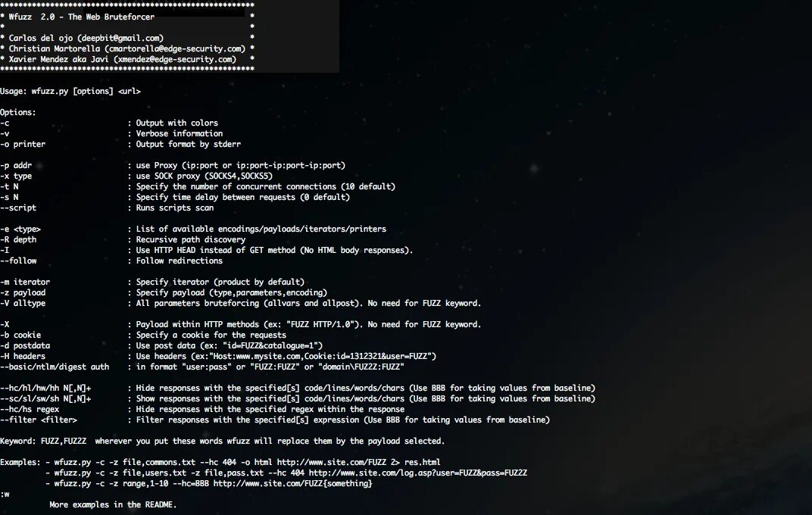Image resolution: width=812 pixels, height=515 pixels.
Task: Click 'Runs scripts scan' description
Action: [174, 208]
